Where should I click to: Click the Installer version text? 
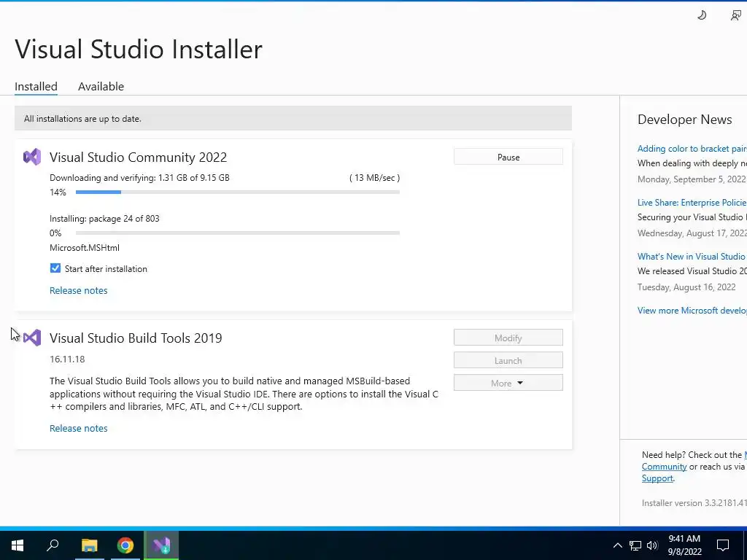(x=694, y=503)
